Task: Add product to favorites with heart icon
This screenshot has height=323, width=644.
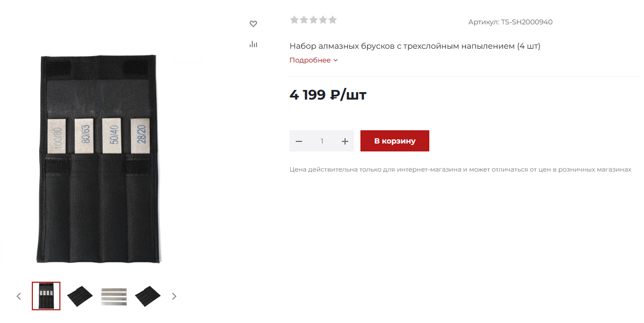Action: [x=253, y=24]
